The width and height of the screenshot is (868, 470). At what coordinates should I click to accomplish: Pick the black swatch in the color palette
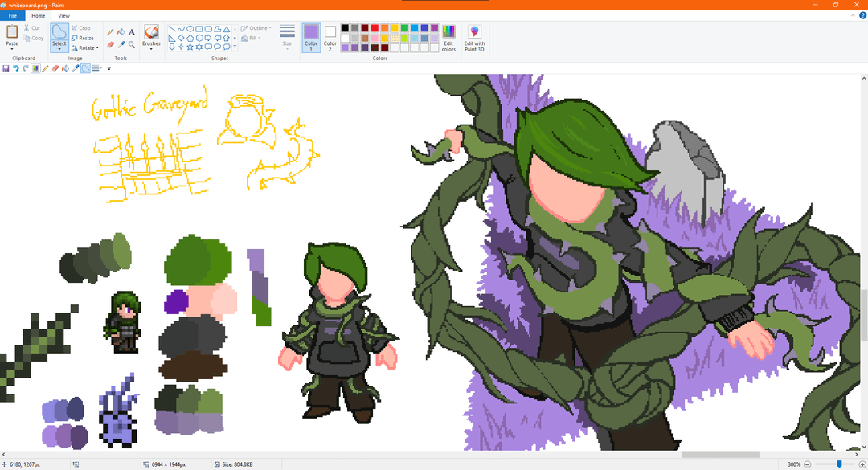pyautogui.click(x=345, y=28)
